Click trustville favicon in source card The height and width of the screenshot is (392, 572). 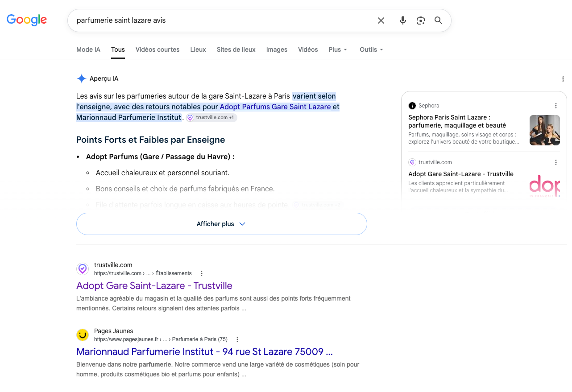click(412, 162)
